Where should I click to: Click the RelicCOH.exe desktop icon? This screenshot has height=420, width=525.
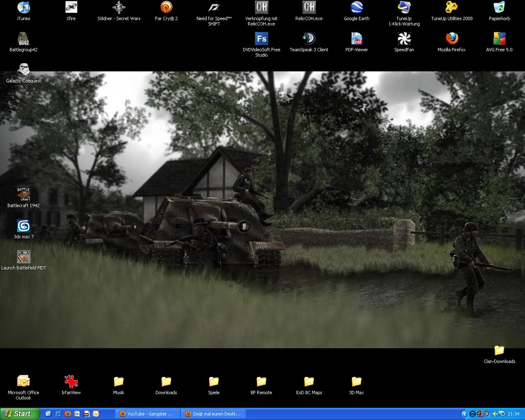(309, 11)
